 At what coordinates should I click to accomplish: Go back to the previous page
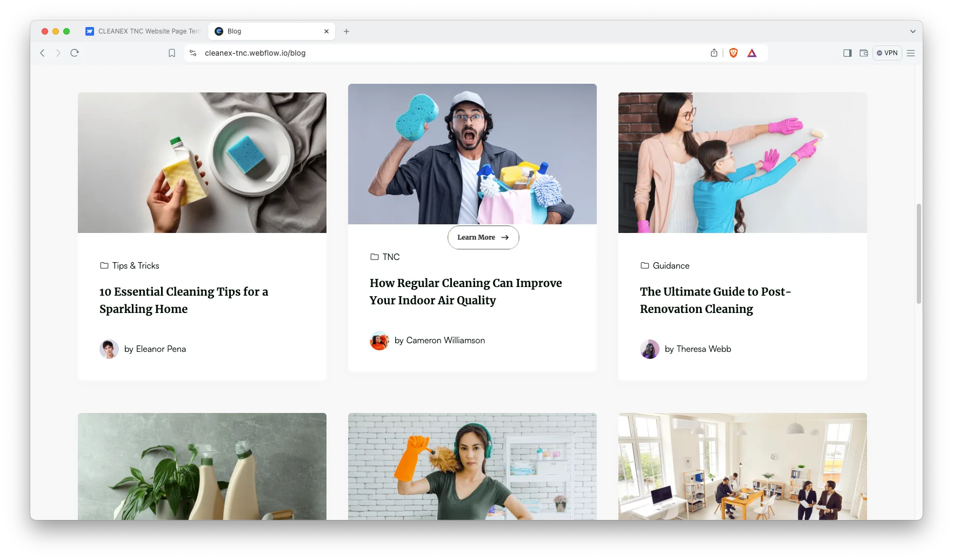pos(43,53)
